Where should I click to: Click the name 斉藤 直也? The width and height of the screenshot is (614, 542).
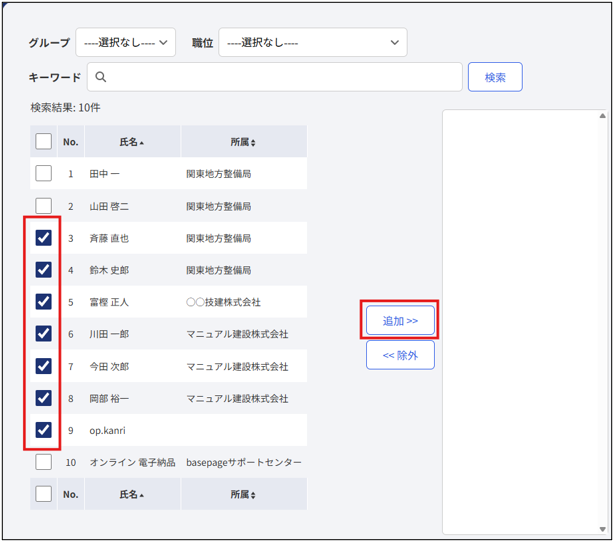point(109,238)
